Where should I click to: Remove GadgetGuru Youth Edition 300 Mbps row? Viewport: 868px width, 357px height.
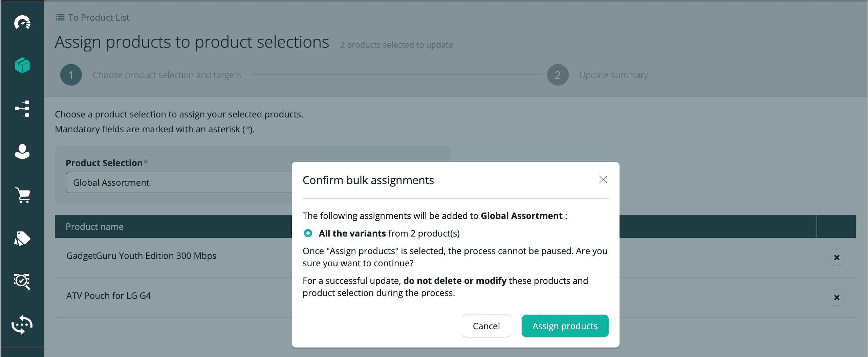click(x=837, y=258)
